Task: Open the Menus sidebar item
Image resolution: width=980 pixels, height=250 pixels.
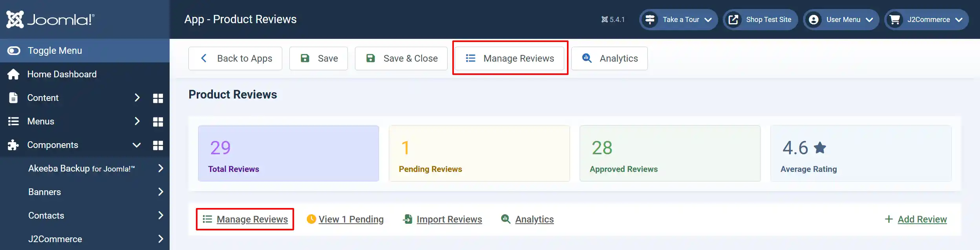Action: (41, 121)
